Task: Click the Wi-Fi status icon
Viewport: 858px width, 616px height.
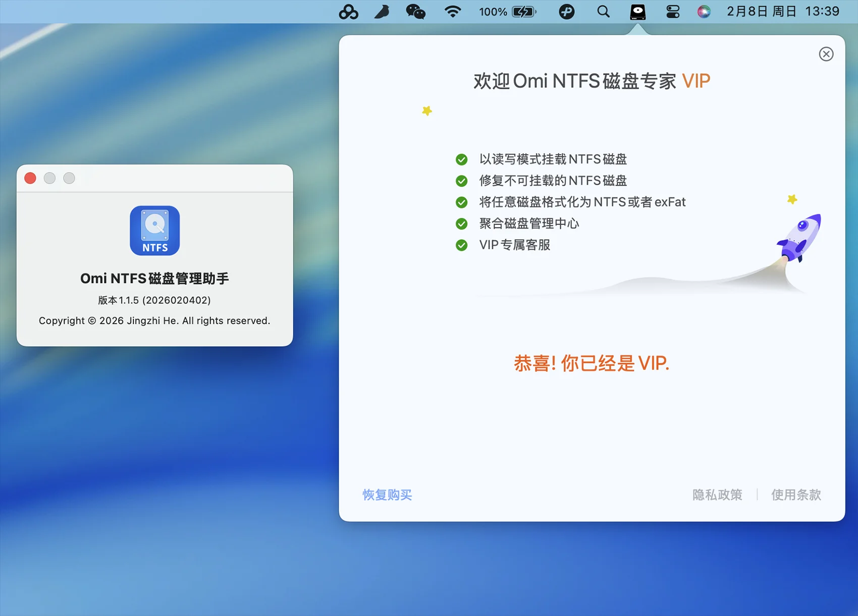Action: [452, 12]
